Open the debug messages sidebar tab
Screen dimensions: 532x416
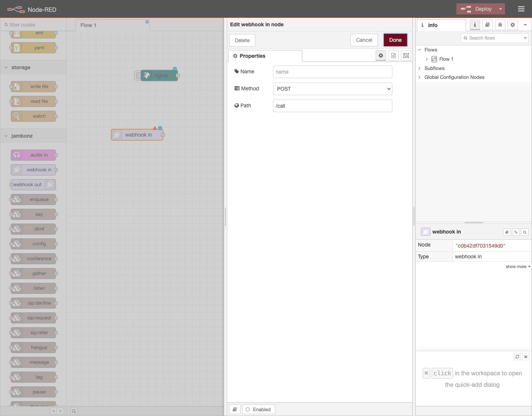(x=500, y=25)
